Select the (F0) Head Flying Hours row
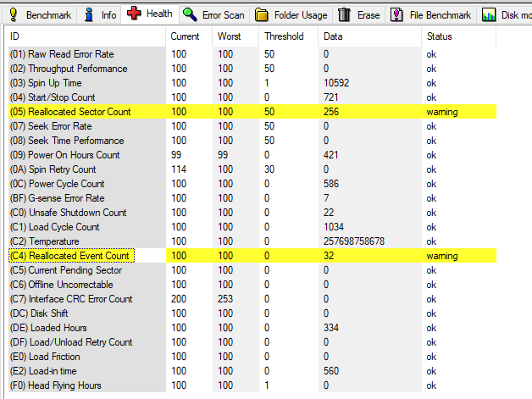Viewport: 532px width, 399px height. click(252, 385)
